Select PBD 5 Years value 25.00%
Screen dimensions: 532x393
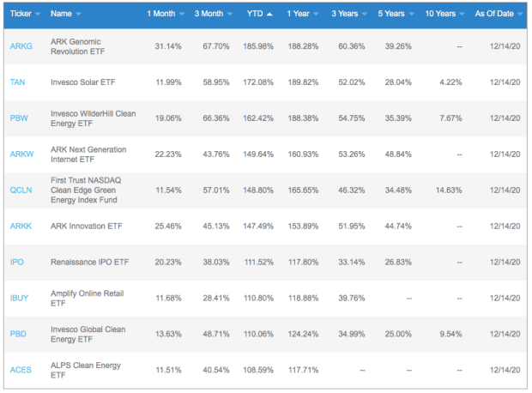398,334
